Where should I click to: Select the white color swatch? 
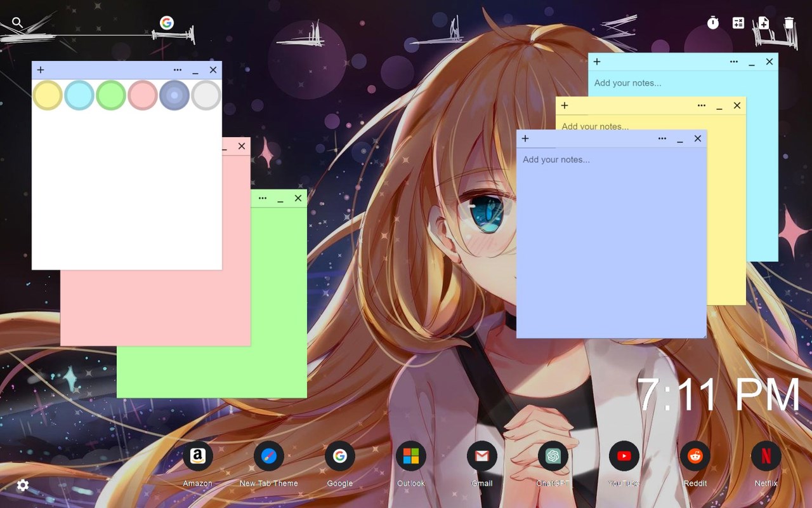point(206,95)
